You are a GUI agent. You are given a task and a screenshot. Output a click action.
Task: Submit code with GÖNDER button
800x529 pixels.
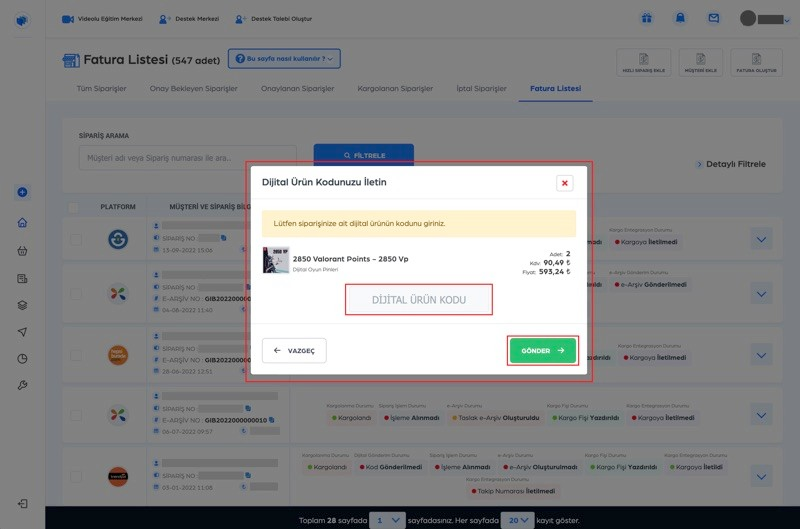pos(542,350)
